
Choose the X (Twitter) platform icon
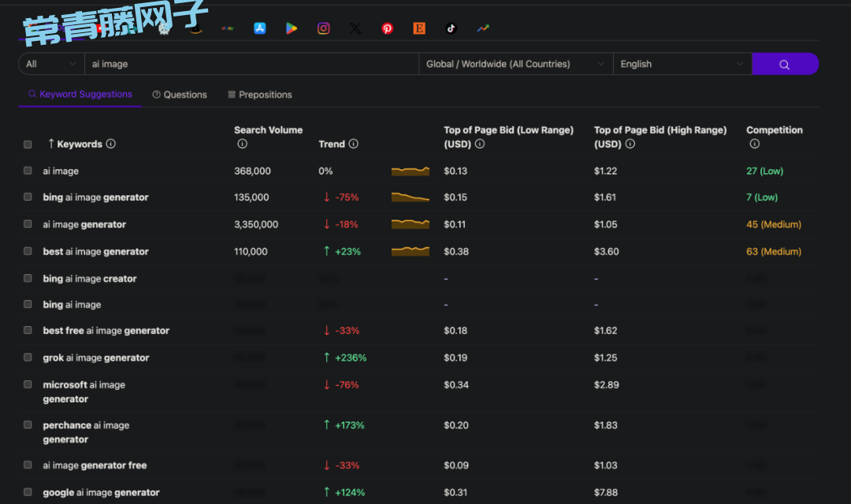pyautogui.click(x=355, y=28)
